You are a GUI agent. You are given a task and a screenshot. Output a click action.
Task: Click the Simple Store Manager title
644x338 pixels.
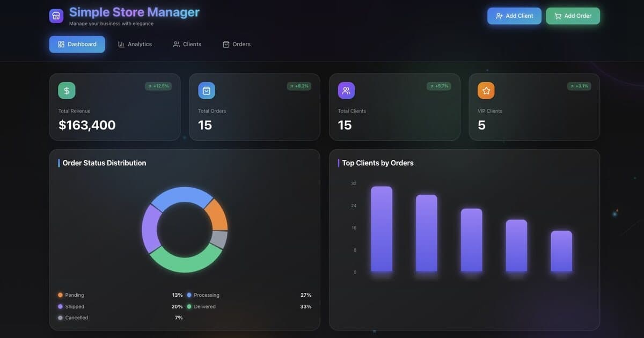point(134,12)
